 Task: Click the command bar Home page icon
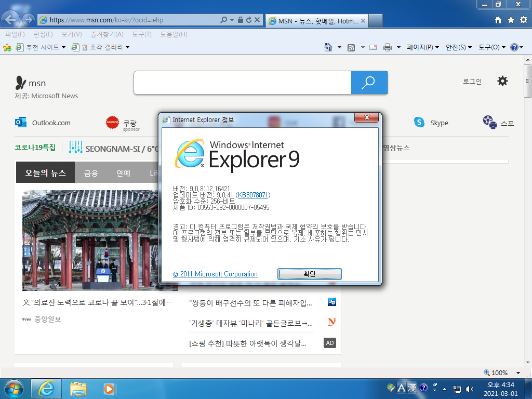pyautogui.click(x=328, y=47)
